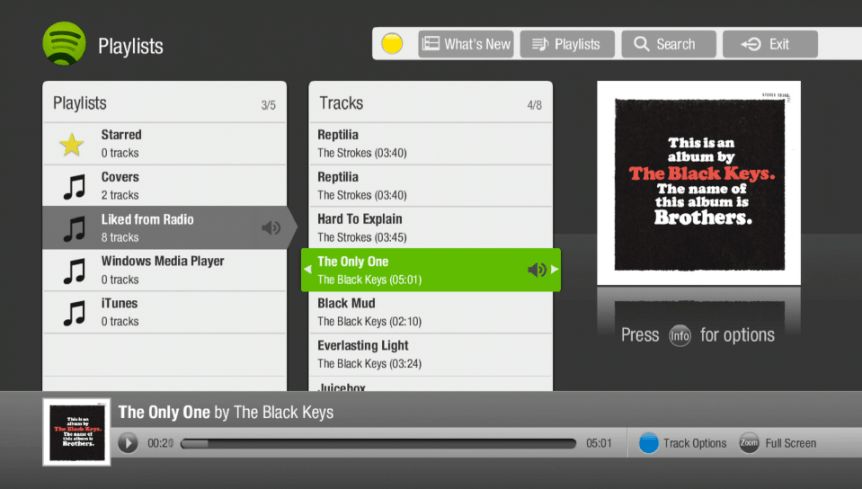Toggle speaker icon on The Only One track
Image resolution: width=862 pixels, height=489 pixels.
pos(537,270)
